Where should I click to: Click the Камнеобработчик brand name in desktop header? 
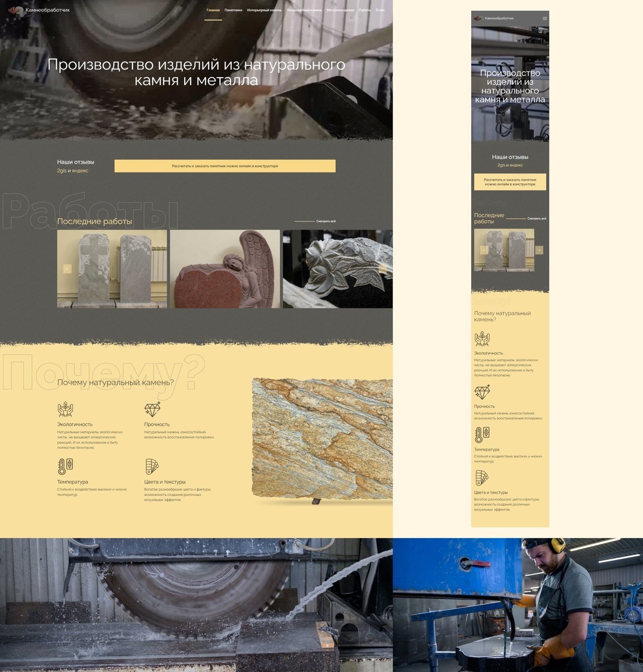(48, 10)
